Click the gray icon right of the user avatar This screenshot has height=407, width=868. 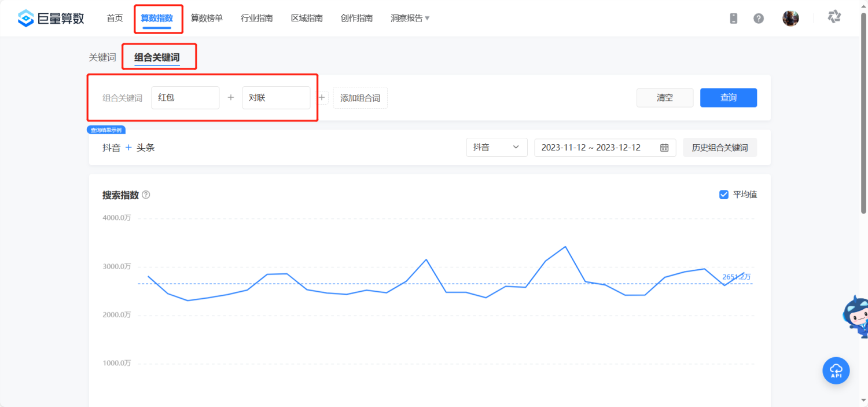834,17
